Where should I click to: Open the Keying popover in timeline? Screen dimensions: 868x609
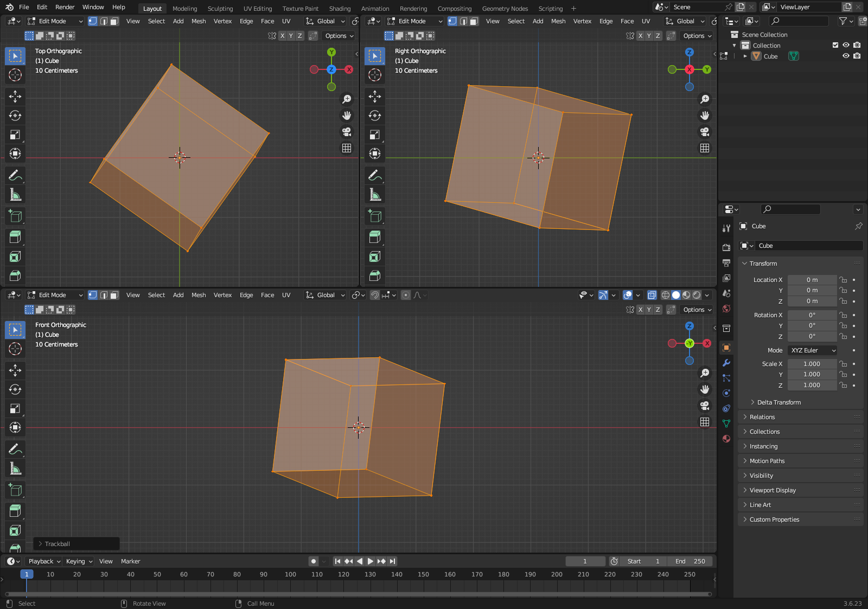coord(79,561)
